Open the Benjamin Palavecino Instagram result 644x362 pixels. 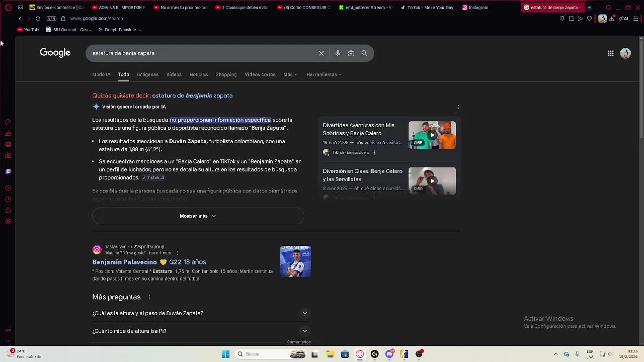coord(149,262)
